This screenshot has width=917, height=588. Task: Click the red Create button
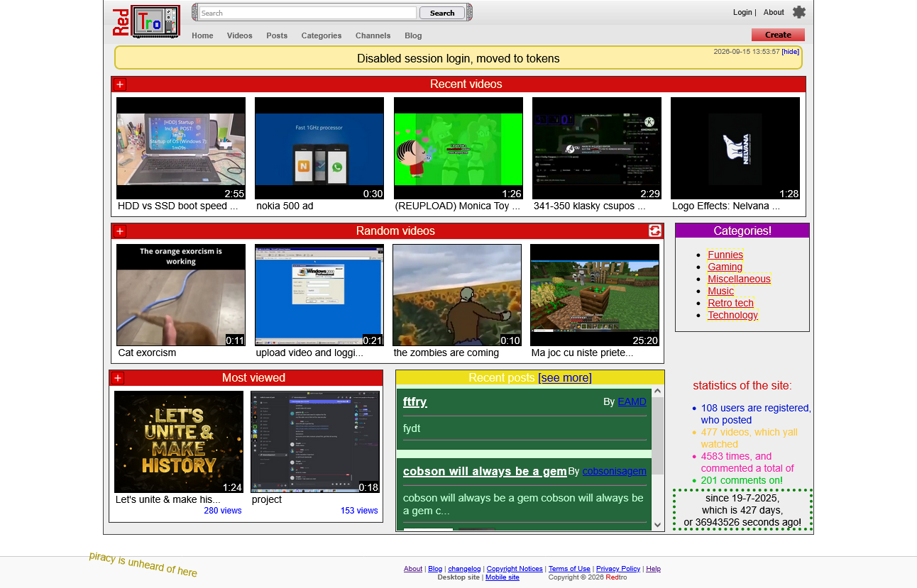point(778,35)
